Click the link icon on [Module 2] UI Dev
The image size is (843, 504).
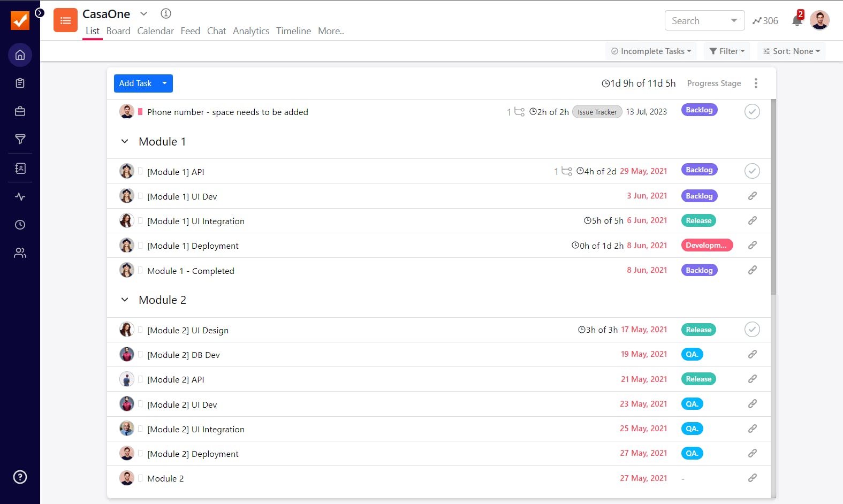(752, 404)
